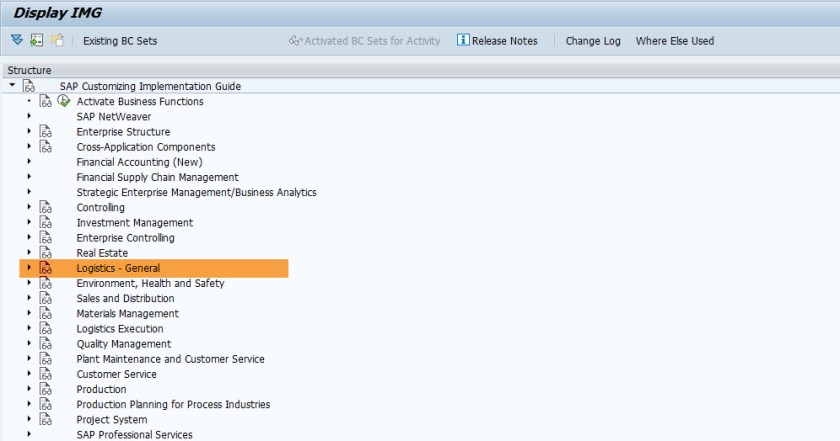This screenshot has height=441, width=840.
Task: Collapse the SAP Customizing Implementation Guide node
Action: (11, 86)
